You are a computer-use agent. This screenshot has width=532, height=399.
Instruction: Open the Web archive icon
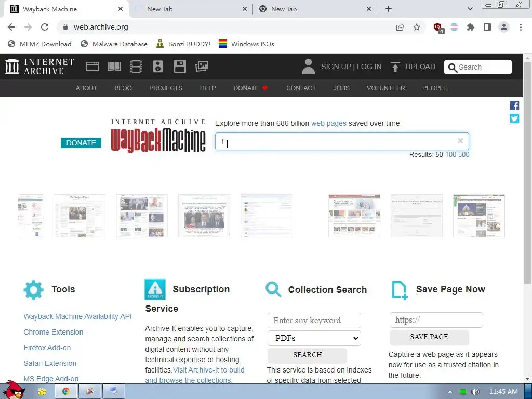tap(92, 66)
